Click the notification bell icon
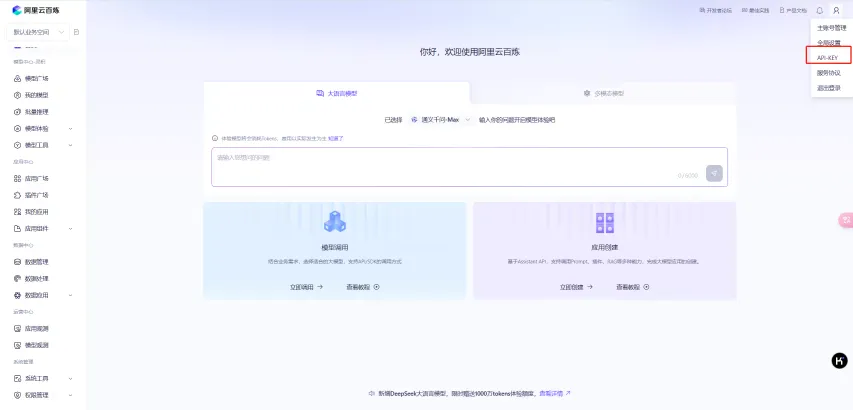This screenshot has width=853, height=410. pos(820,10)
